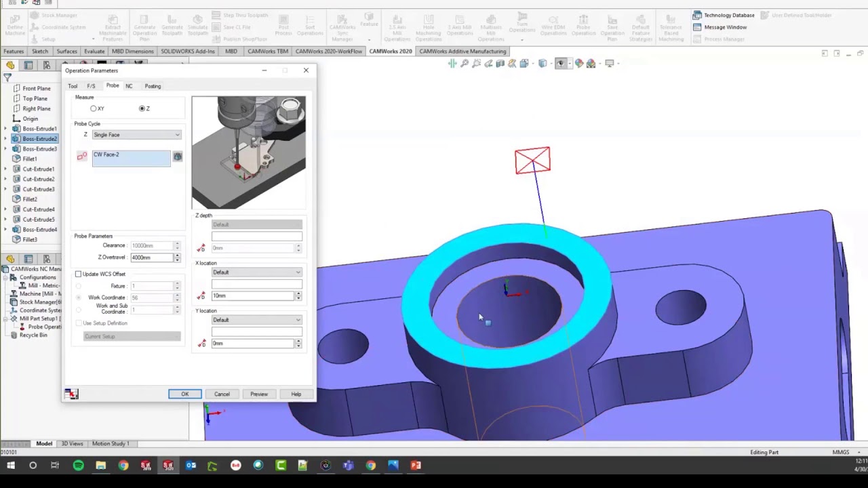Click the Cancel button

pos(222,394)
